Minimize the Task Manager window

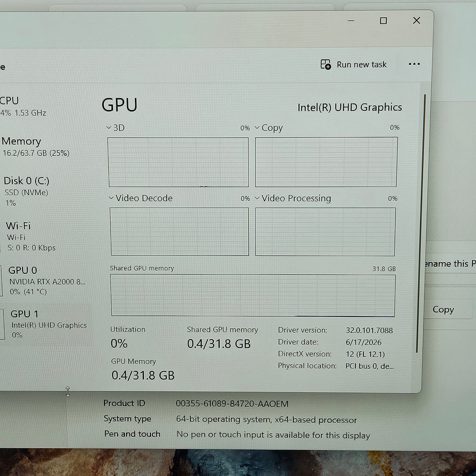point(351,21)
